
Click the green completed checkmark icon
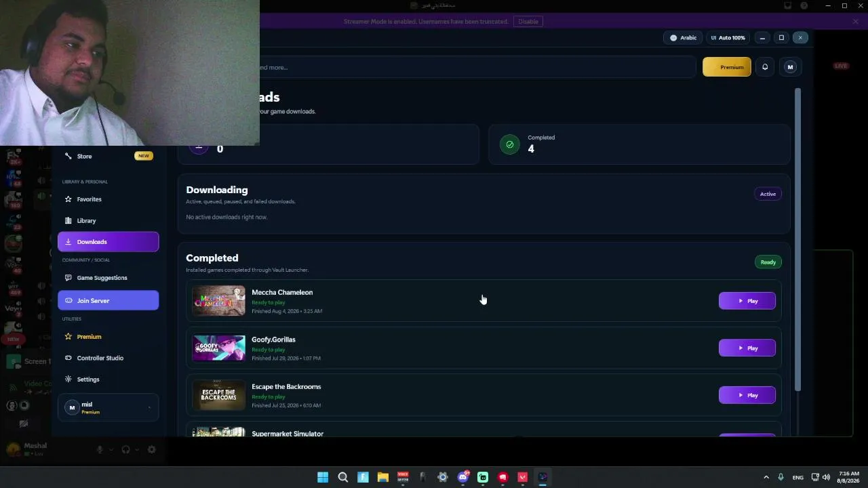pyautogui.click(x=510, y=144)
